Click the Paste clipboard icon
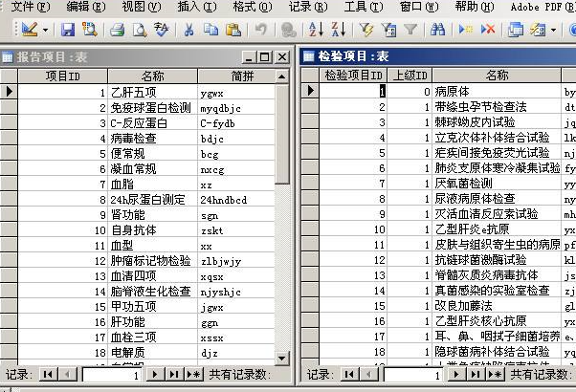 coord(233,30)
